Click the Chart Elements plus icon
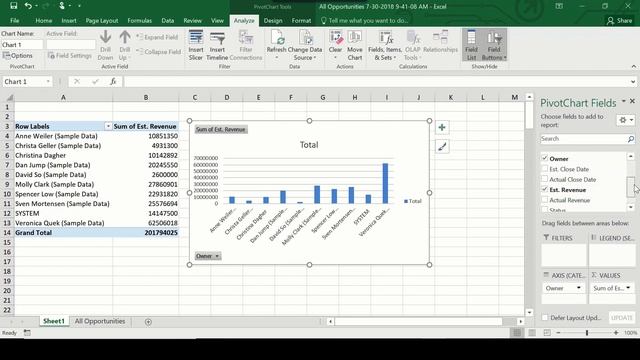640x360 pixels. pos(442,128)
